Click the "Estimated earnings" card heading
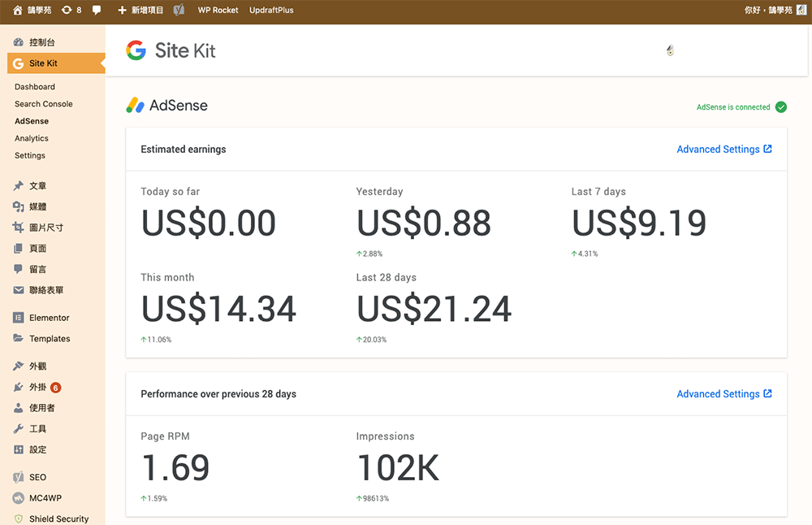812x525 pixels. (x=184, y=150)
